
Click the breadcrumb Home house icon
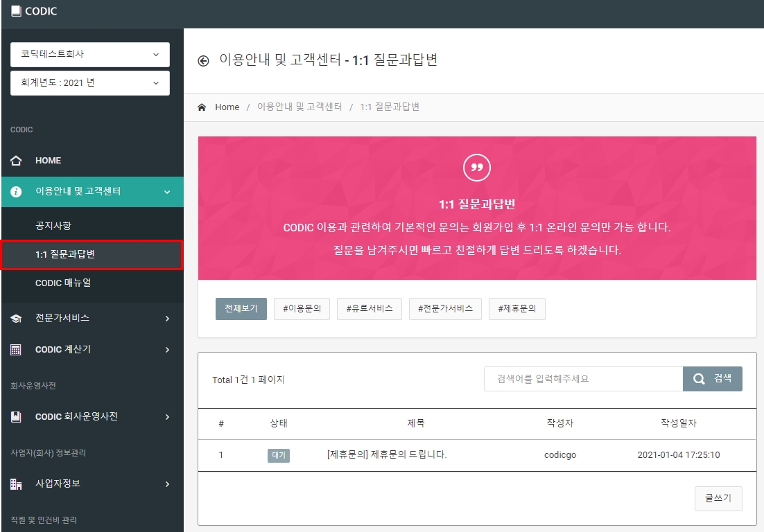(202, 107)
